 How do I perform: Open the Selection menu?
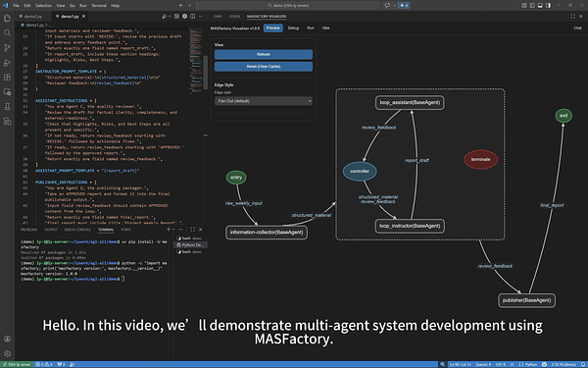(43, 6)
